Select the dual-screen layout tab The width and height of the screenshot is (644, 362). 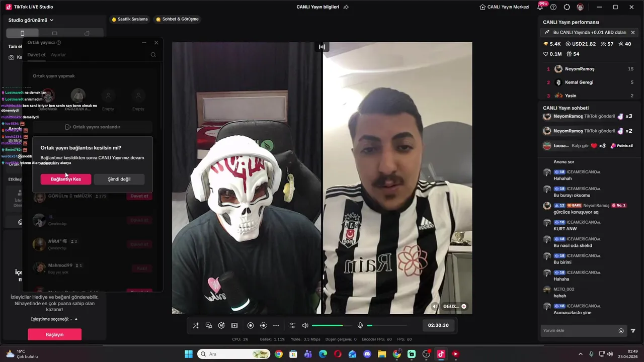[x=87, y=33]
